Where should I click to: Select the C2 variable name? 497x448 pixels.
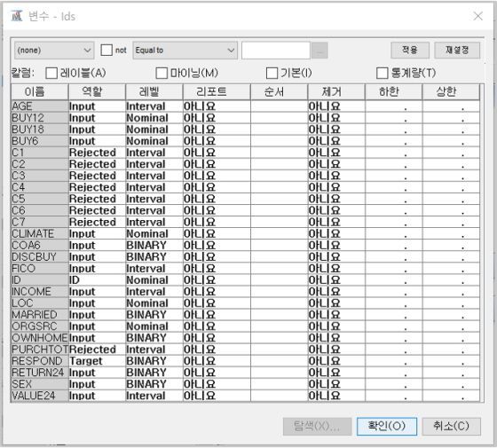click(x=40, y=164)
